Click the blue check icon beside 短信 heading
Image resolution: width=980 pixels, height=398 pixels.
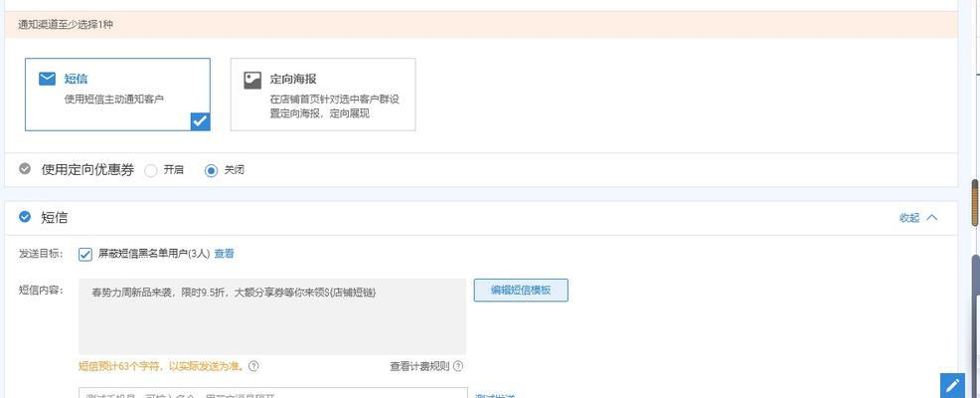25,217
